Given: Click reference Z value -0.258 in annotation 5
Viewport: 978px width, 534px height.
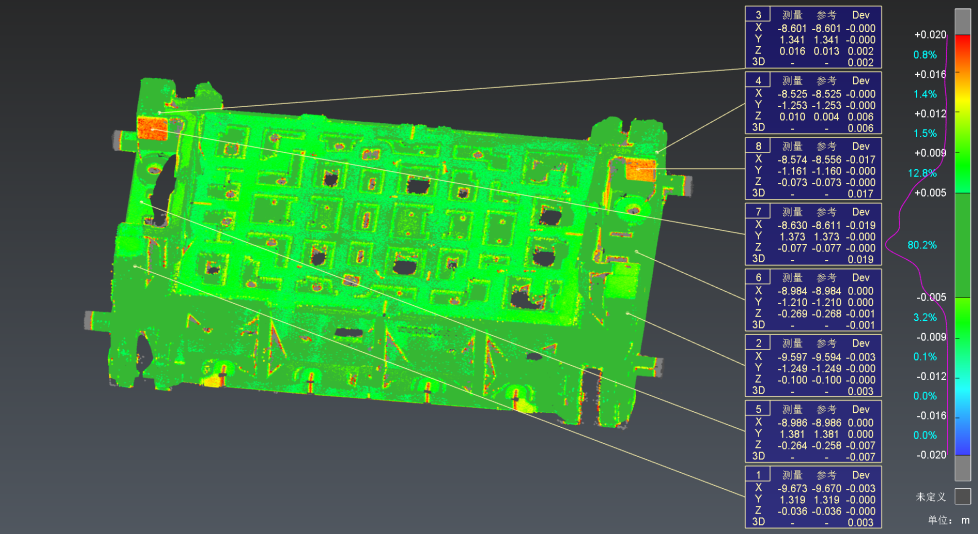Looking at the screenshot, I should 827,445.
